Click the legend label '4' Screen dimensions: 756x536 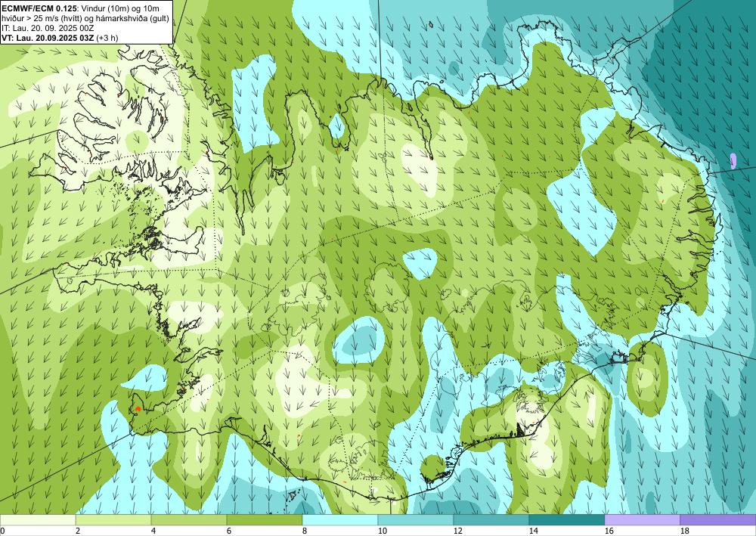click(x=153, y=531)
